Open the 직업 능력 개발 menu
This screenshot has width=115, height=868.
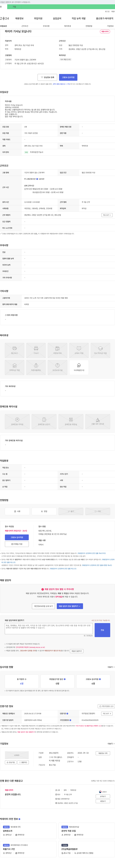[x=79, y=19]
